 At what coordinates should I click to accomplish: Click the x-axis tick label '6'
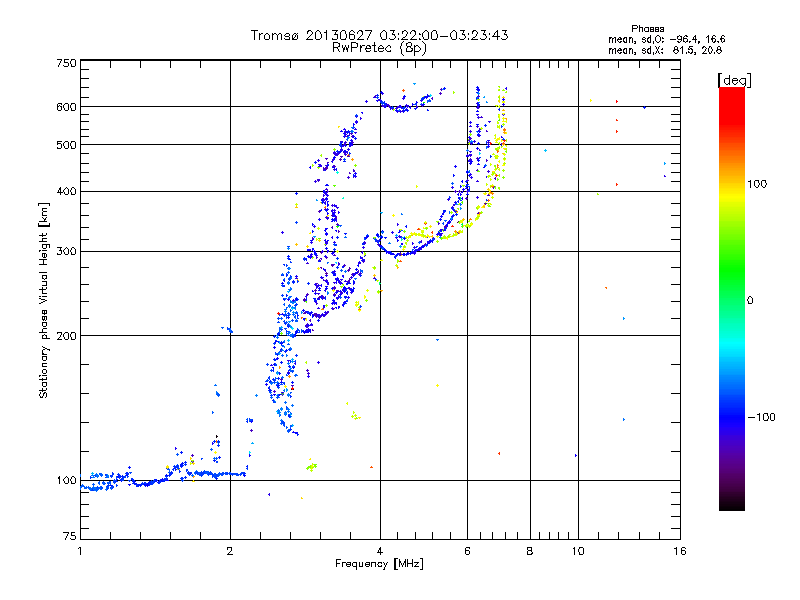tap(467, 551)
